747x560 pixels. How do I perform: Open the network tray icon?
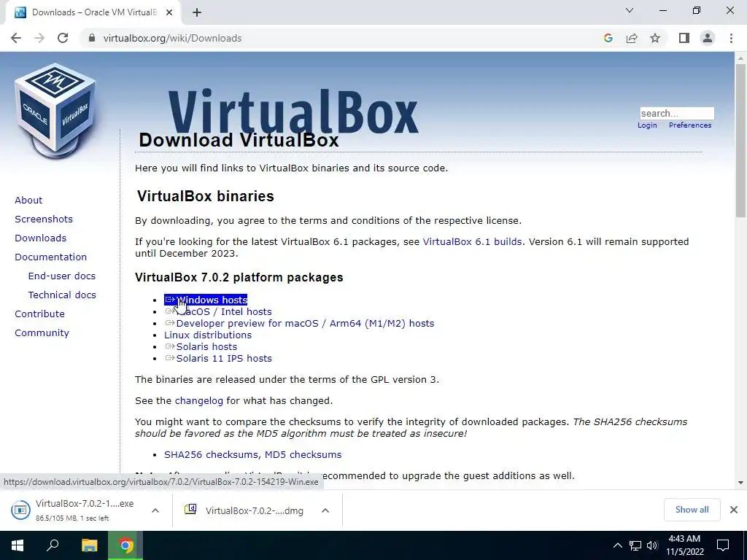tap(635, 545)
